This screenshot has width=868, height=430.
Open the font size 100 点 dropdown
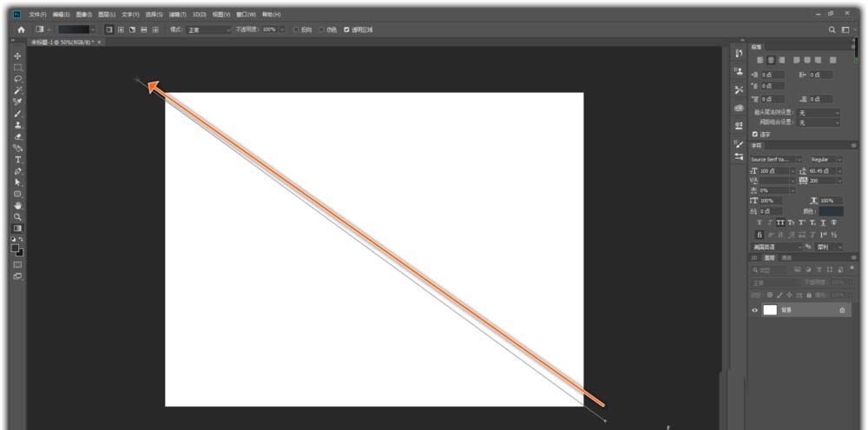coord(792,171)
